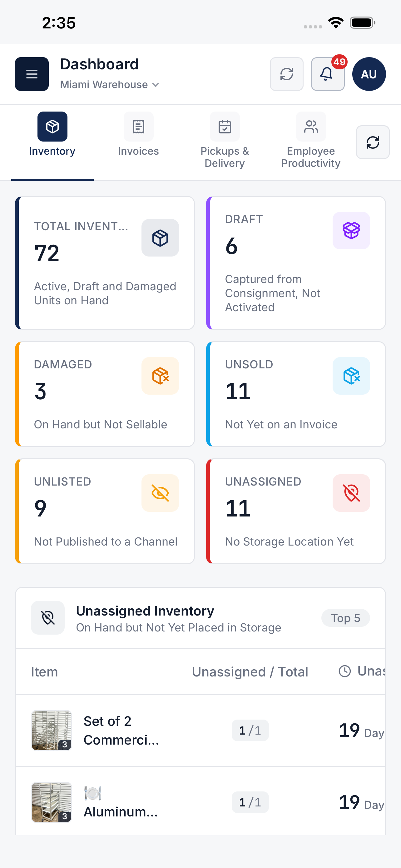Click the Unassigned red location-off icon
This screenshot has width=401, height=868.
coord(351,493)
